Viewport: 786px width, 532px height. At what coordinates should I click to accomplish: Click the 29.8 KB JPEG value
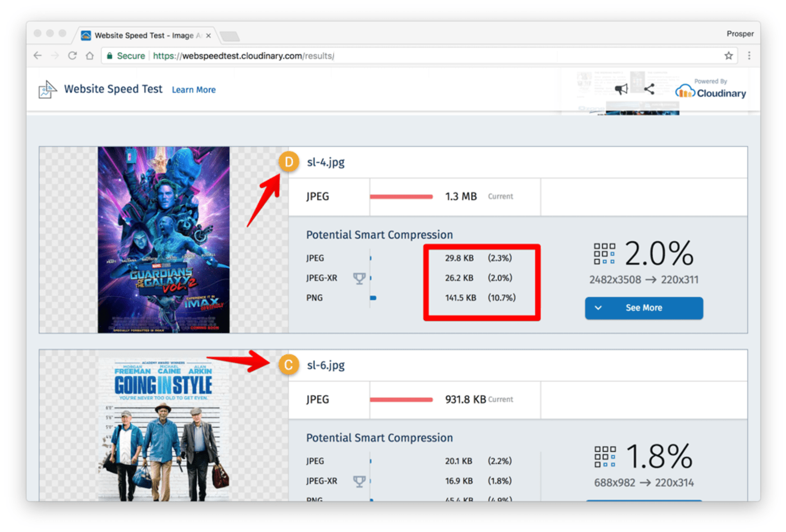pos(459,258)
